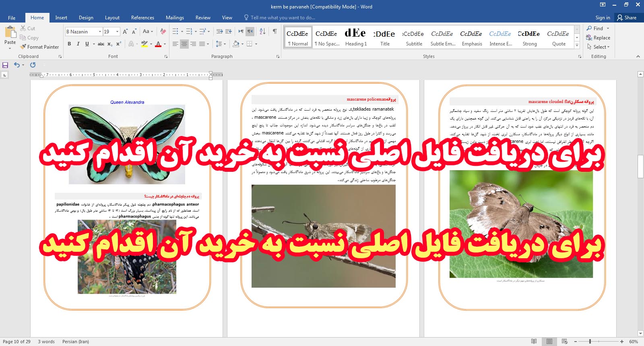Click the Increase Font Size icon
Image resolution: width=644 pixels, height=346 pixels.
coord(125,31)
